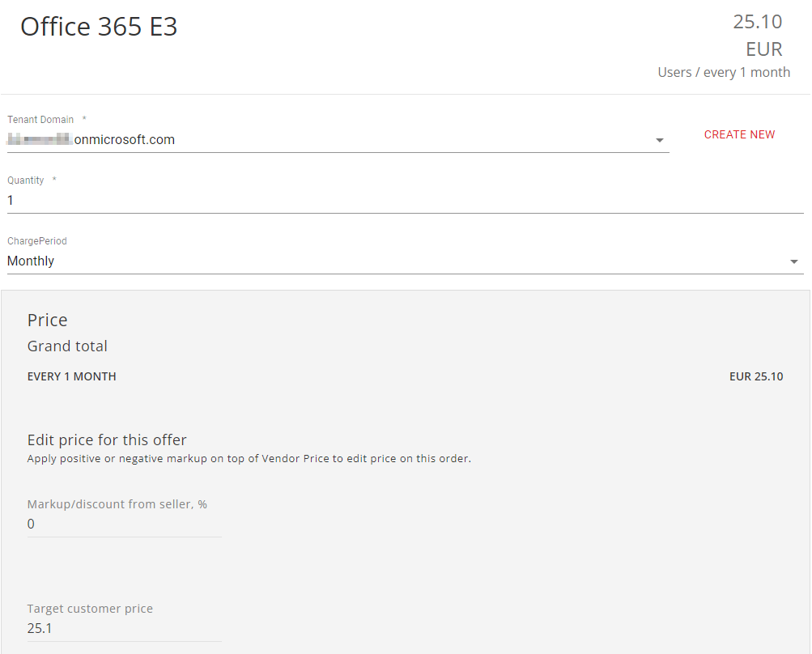This screenshot has width=812, height=654.
Task: Click the 25.10 price in the header
Action: 757,22
